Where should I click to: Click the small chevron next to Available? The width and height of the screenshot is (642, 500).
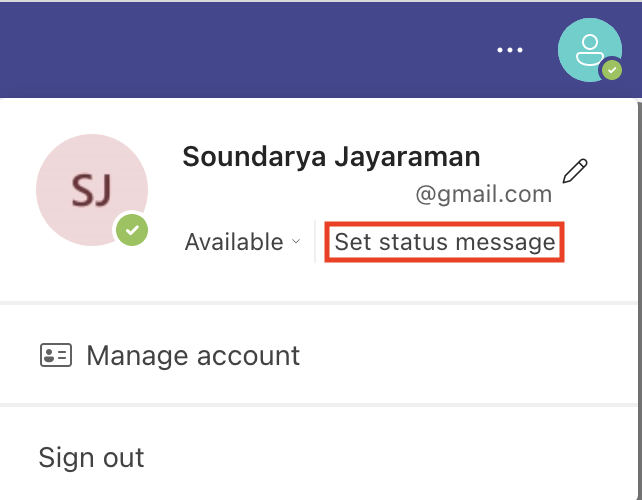(x=295, y=243)
